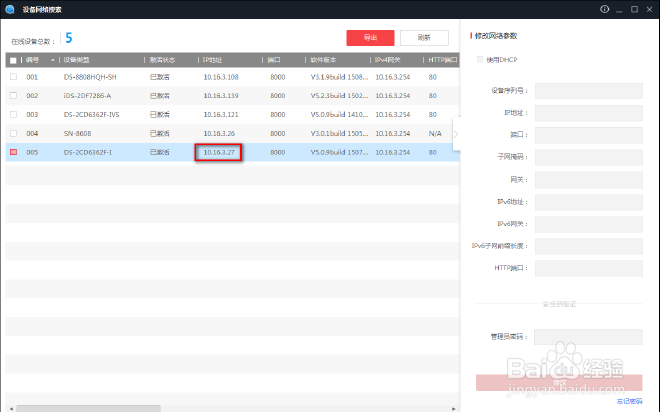Click the horizontal scrollbar thumb

click(89, 409)
